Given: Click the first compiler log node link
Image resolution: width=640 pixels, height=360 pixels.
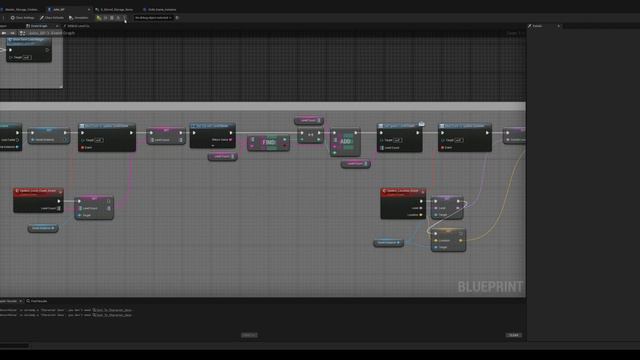Looking at the screenshot, I should click(112, 310).
